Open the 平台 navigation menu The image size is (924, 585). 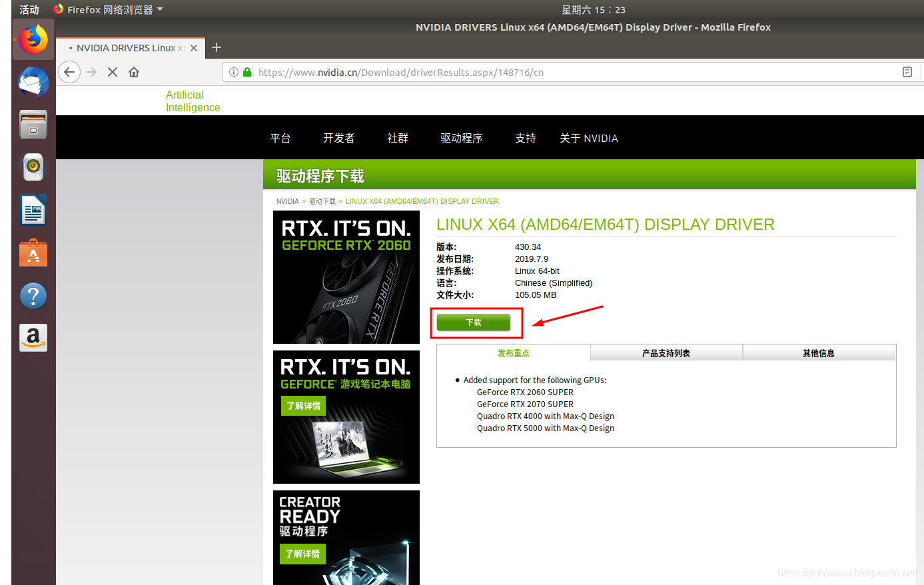tap(280, 138)
